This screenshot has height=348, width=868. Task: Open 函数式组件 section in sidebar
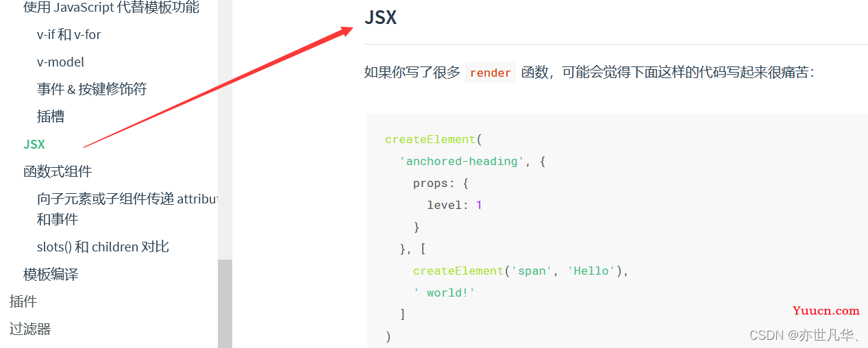[58, 171]
